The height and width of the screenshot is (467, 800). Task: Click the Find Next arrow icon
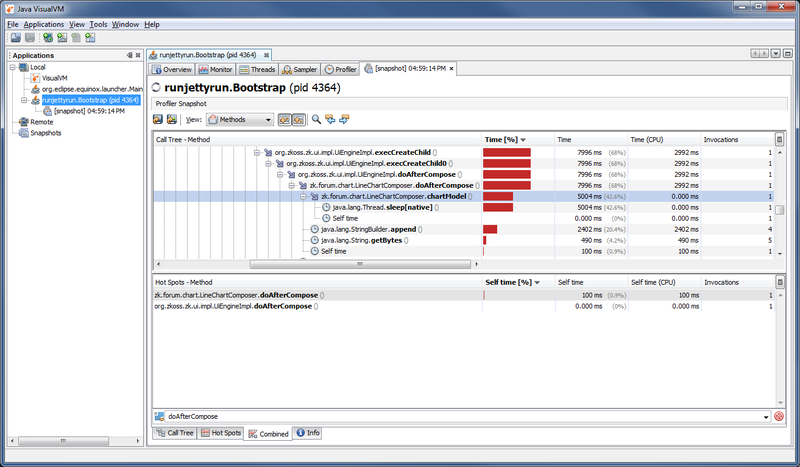[344, 119]
